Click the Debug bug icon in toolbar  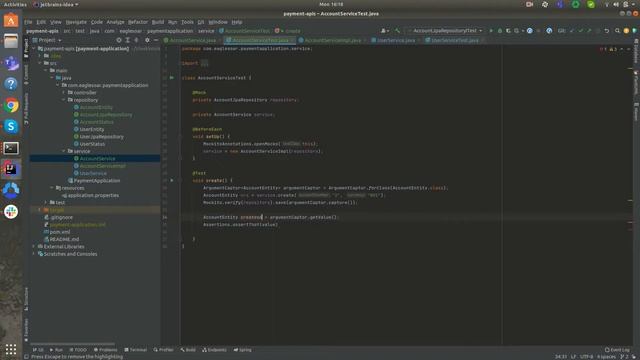click(500, 31)
